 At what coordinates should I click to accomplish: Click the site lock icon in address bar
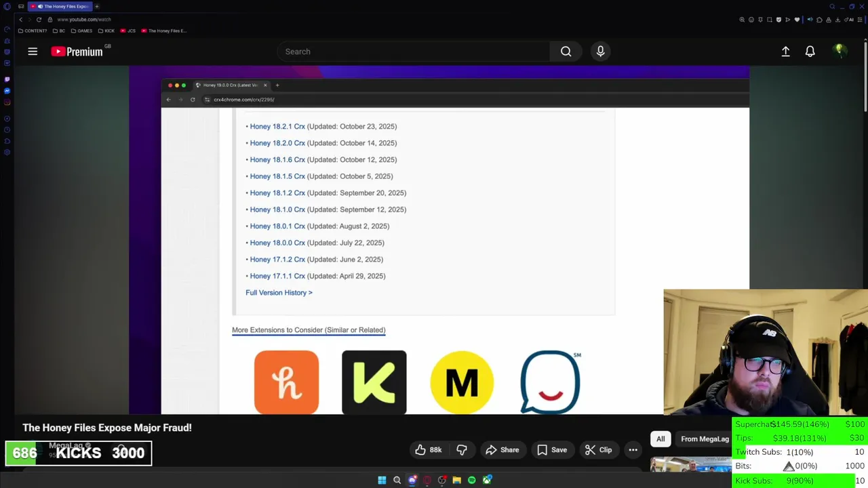coord(50,20)
